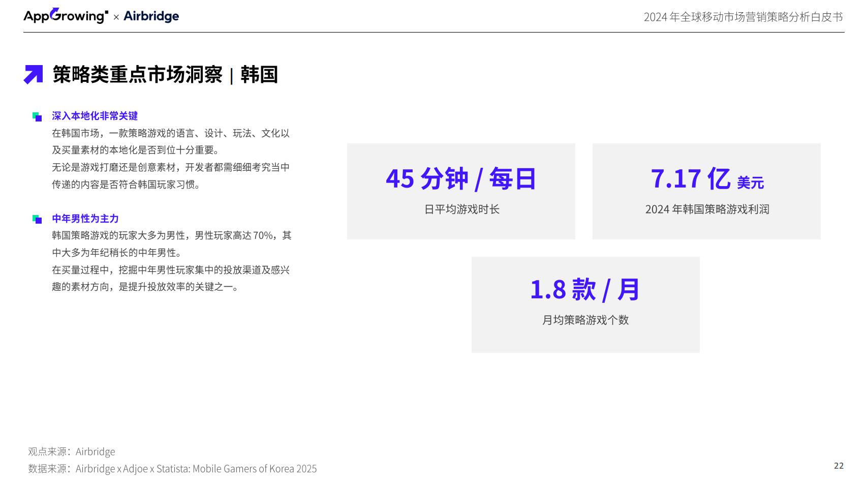The height and width of the screenshot is (488, 868).
Task: Click the heading 中年男性为主力
Action: pyautogui.click(x=85, y=219)
